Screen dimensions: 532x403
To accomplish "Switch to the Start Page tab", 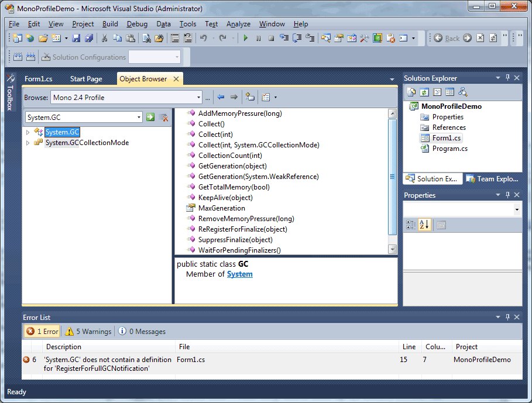I will click(x=86, y=79).
